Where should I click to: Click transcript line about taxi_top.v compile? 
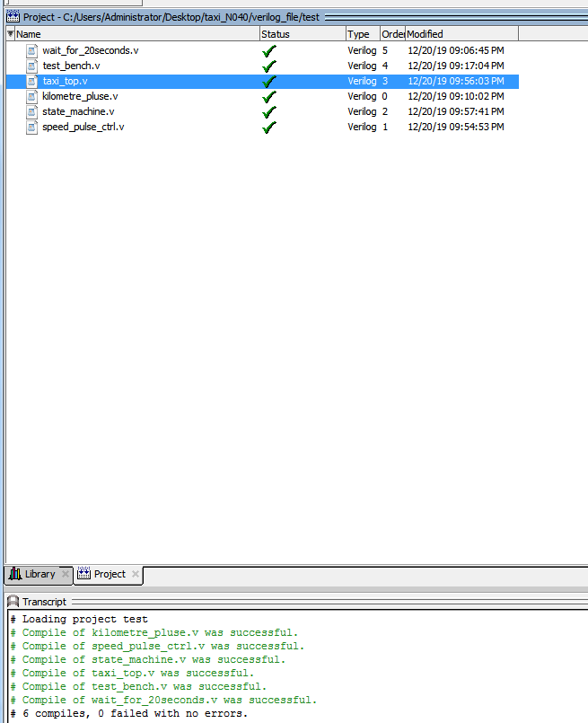[x=132, y=673]
